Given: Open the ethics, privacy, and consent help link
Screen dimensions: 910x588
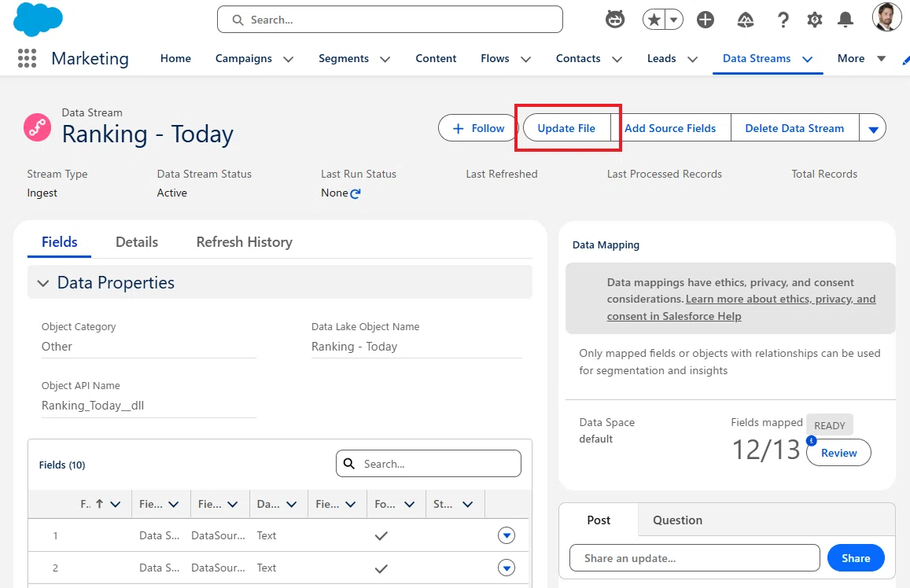Looking at the screenshot, I should [x=741, y=307].
